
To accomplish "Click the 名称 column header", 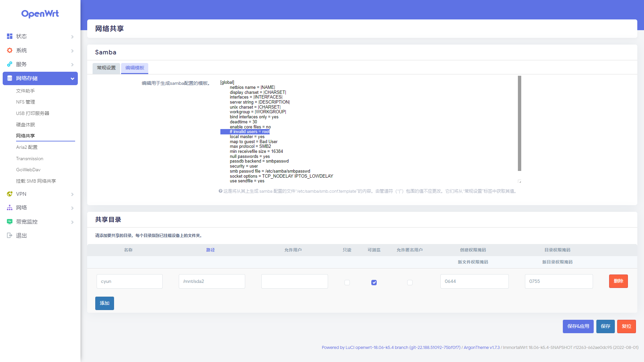I will click(x=128, y=250).
